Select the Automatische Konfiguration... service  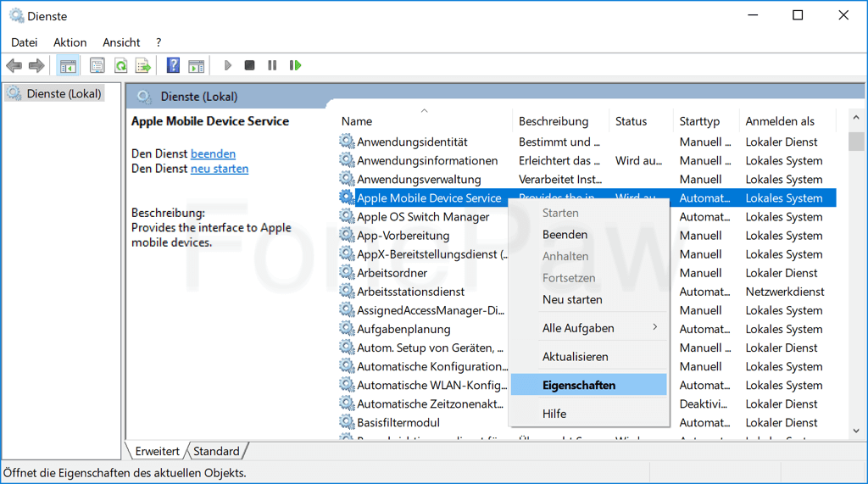[432, 366]
